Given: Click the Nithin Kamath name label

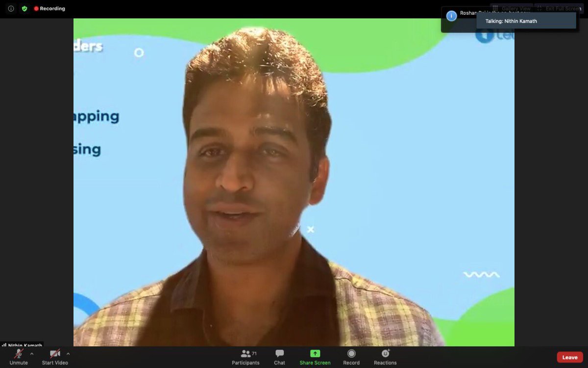Looking at the screenshot, I should 22,345.
